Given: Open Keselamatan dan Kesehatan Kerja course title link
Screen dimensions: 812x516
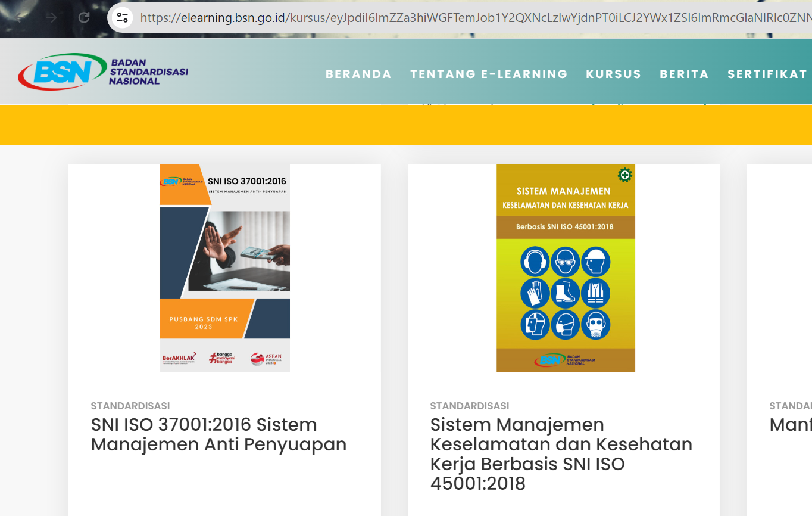Looking at the screenshot, I should 561,454.
